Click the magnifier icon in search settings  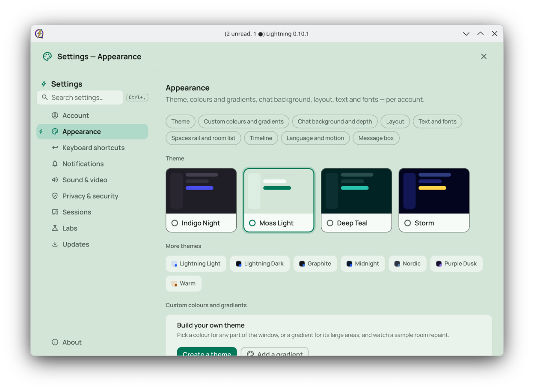(x=45, y=98)
